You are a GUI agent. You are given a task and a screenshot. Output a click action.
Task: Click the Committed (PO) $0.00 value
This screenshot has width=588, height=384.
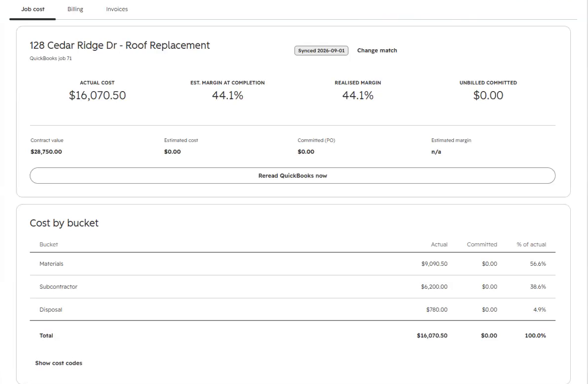pyautogui.click(x=306, y=152)
